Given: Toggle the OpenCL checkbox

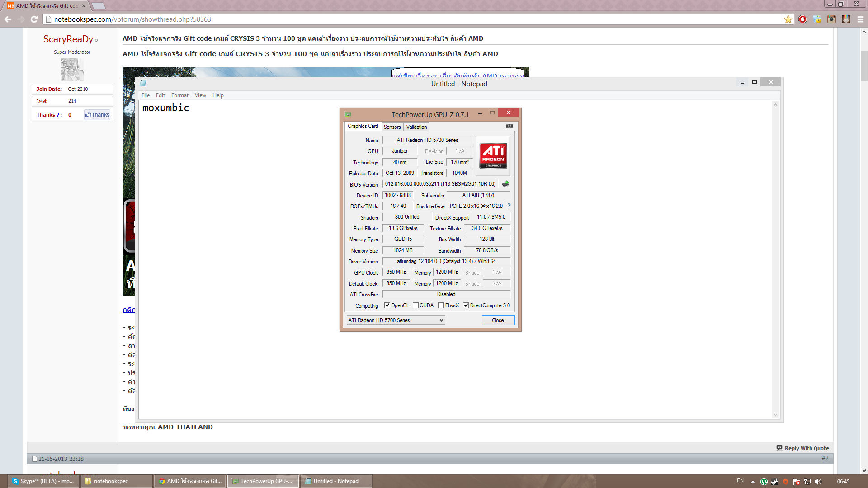Looking at the screenshot, I should 387,305.
